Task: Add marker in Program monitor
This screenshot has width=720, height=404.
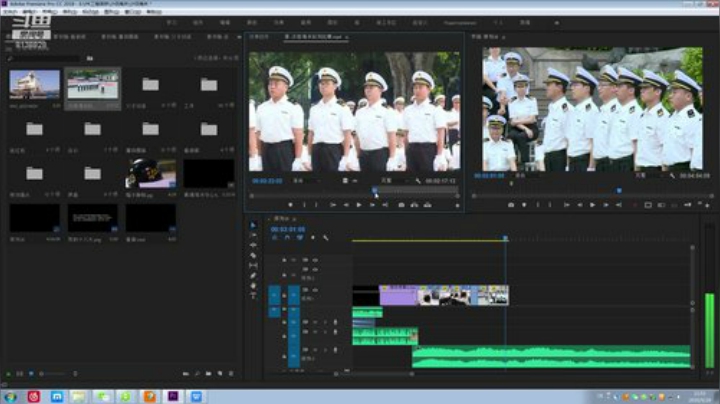Action: coord(524,205)
